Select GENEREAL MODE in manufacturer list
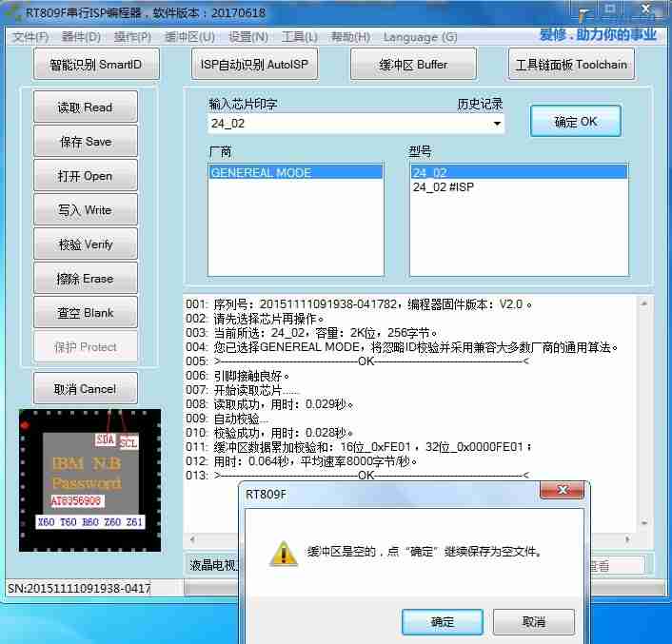The height and width of the screenshot is (644, 672). (x=261, y=173)
